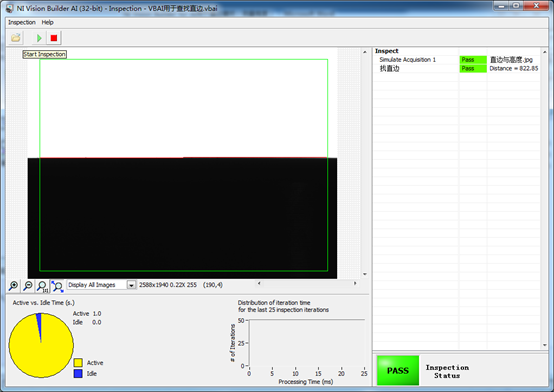Click the image view's down scroll arrow

[x=365, y=274]
